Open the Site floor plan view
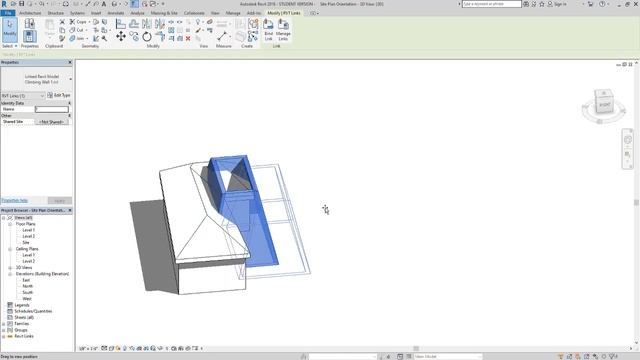The width and height of the screenshot is (640, 360). pyautogui.click(x=26, y=242)
